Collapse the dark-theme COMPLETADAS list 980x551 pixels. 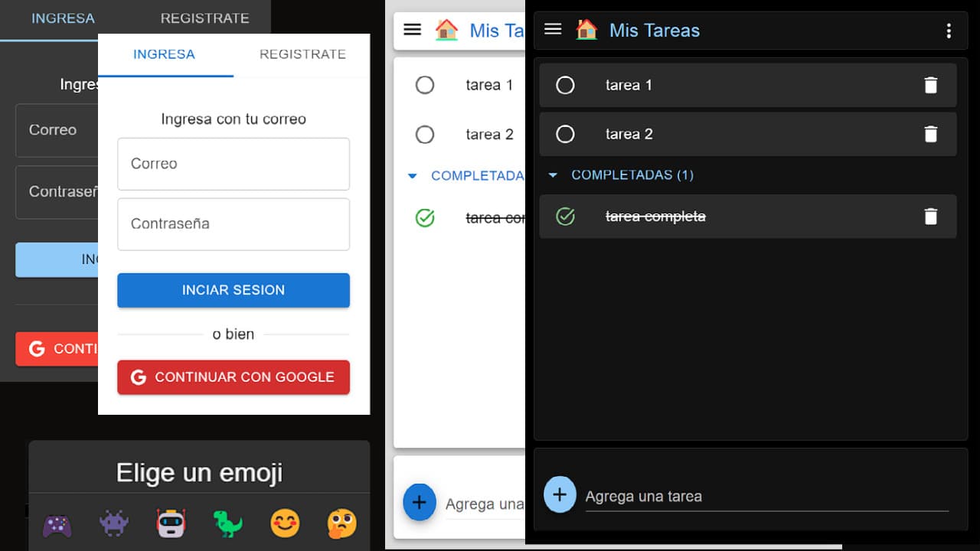[x=553, y=174]
